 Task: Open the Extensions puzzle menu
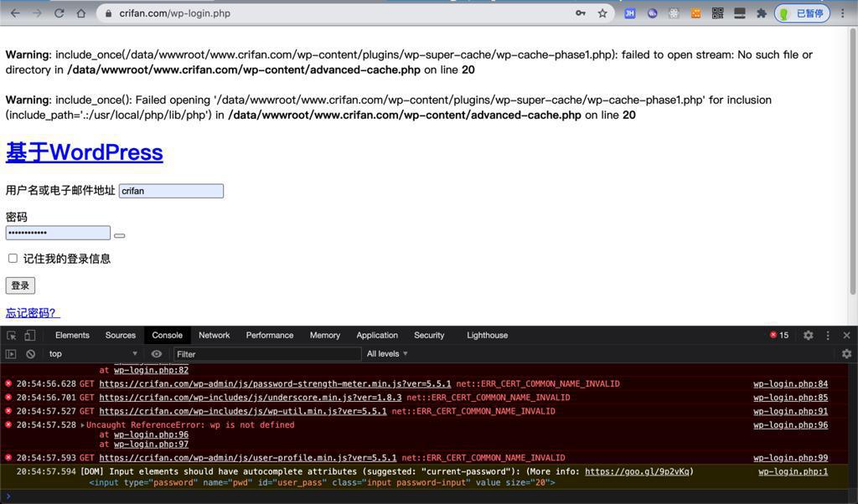pyautogui.click(x=761, y=13)
